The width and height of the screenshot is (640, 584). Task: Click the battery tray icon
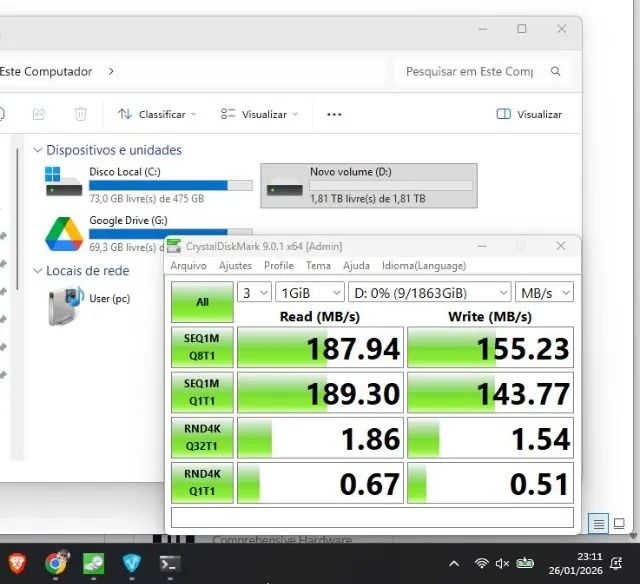coord(525,564)
